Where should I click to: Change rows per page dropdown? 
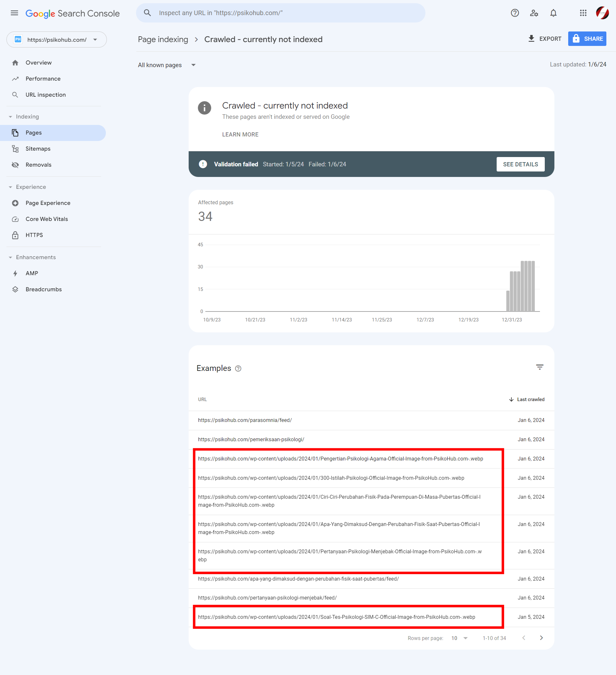(459, 638)
